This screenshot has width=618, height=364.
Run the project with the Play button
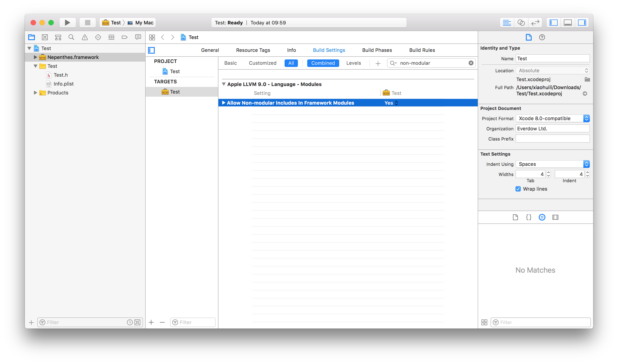click(x=67, y=23)
